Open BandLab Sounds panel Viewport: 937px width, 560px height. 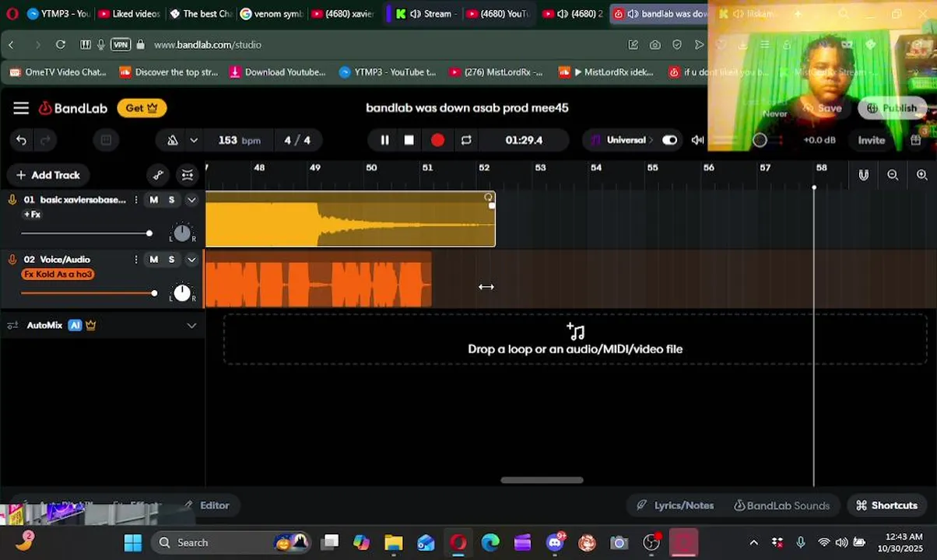click(781, 506)
